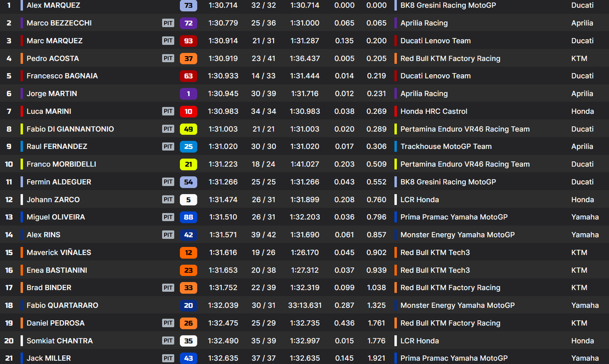Click the KTM manufacturer in Pedro Acosta's row
Viewport: 609px width, 364px height.
579,59
